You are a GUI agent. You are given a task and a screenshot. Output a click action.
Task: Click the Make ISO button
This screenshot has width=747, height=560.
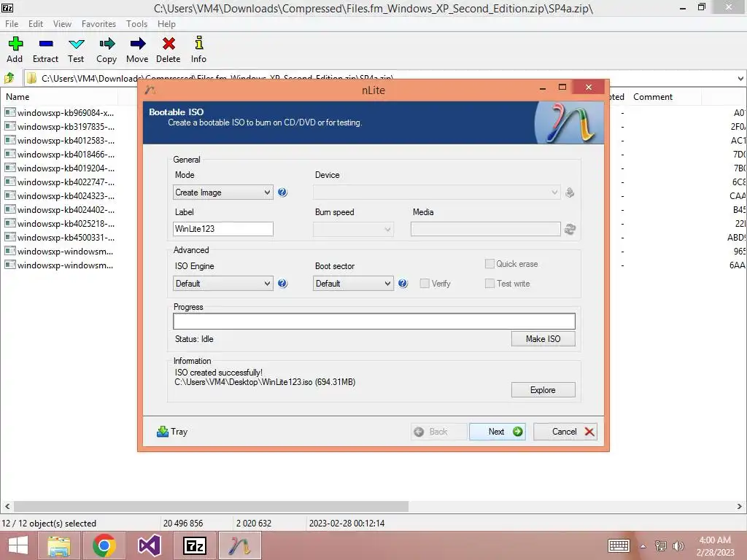(543, 338)
